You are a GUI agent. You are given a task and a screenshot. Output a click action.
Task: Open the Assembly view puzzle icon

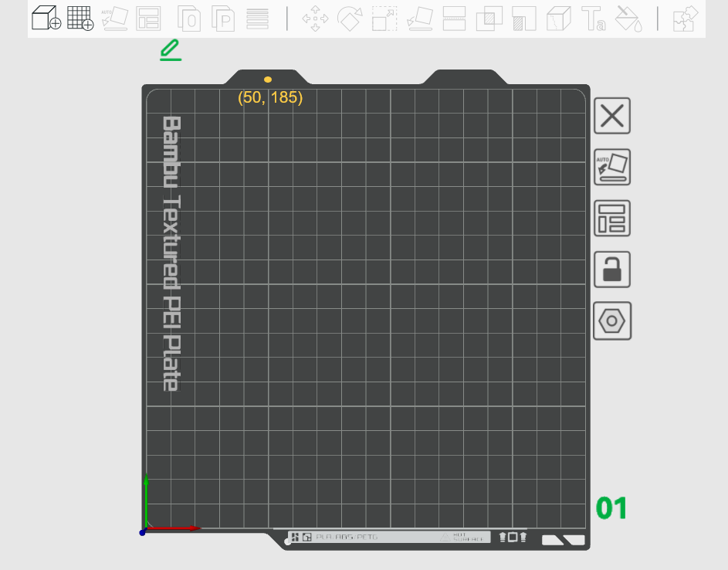(x=685, y=18)
